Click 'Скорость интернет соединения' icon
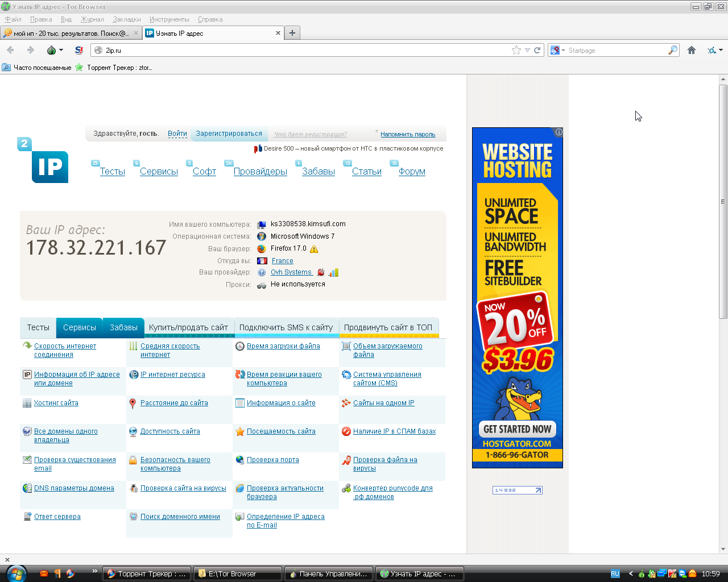The image size is (728, 582). pyautogui.click(x=27, y=346)
